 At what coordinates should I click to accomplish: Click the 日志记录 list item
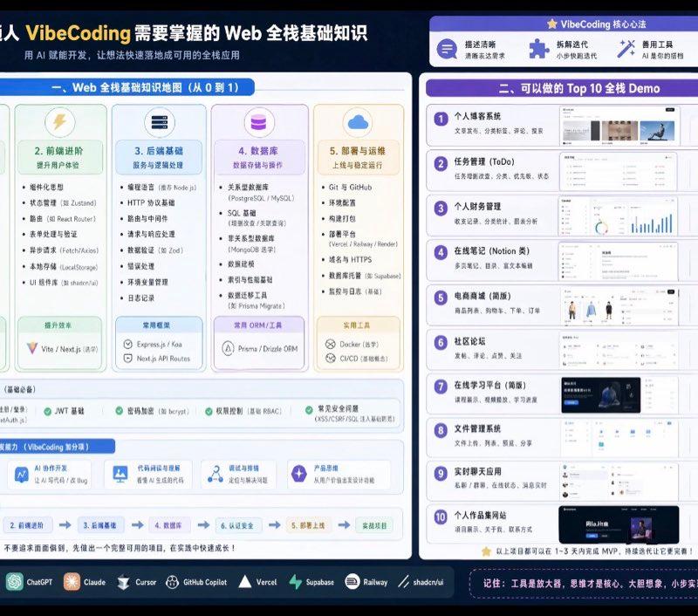[140, 298]
